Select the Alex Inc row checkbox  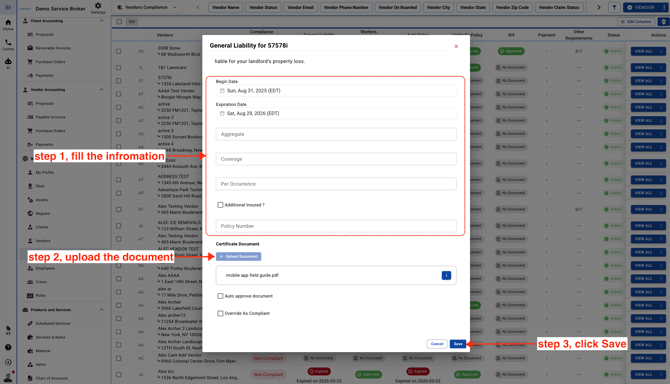(118, 375)
